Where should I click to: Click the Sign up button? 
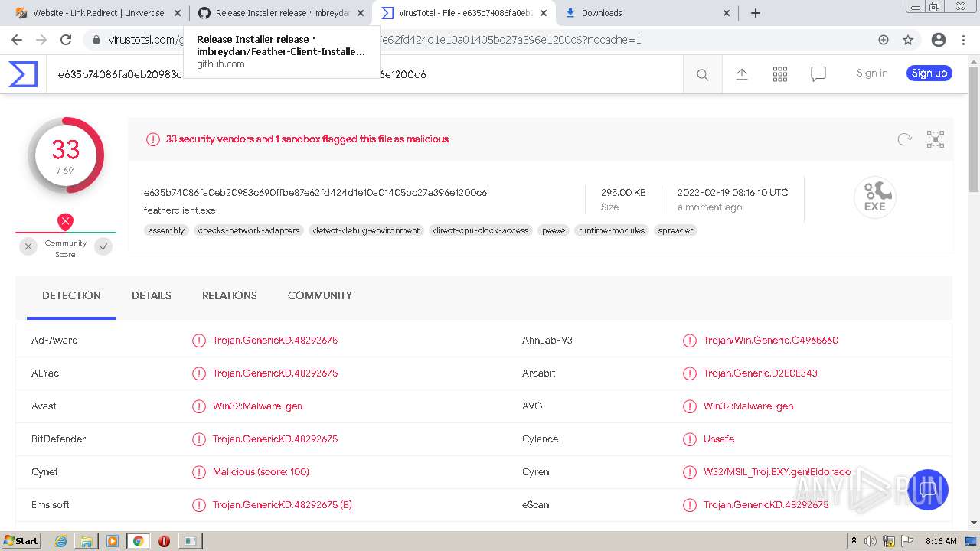click(929, 73)
